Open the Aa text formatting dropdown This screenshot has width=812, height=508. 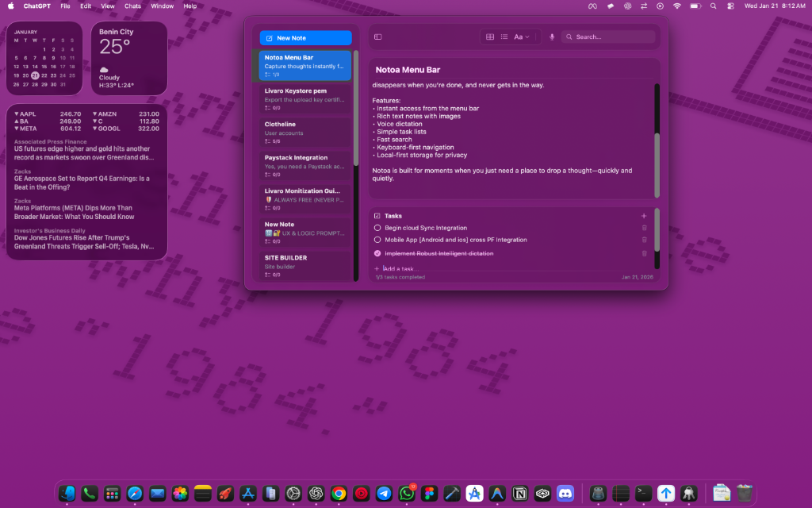[520, 37]
